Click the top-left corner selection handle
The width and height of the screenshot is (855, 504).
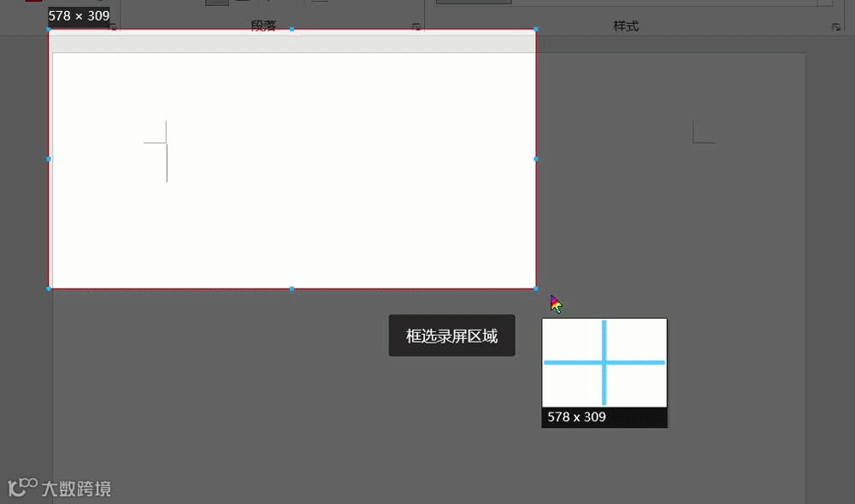[49, 29]
